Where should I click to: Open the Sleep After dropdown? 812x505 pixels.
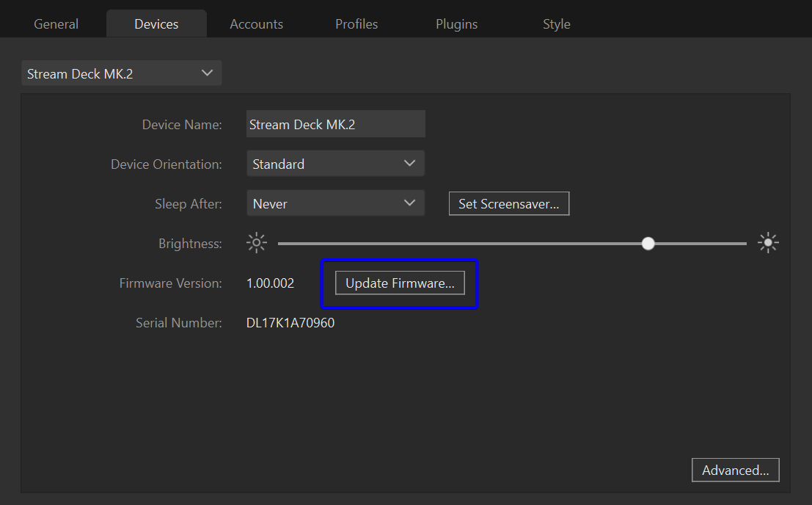point(335,203)
